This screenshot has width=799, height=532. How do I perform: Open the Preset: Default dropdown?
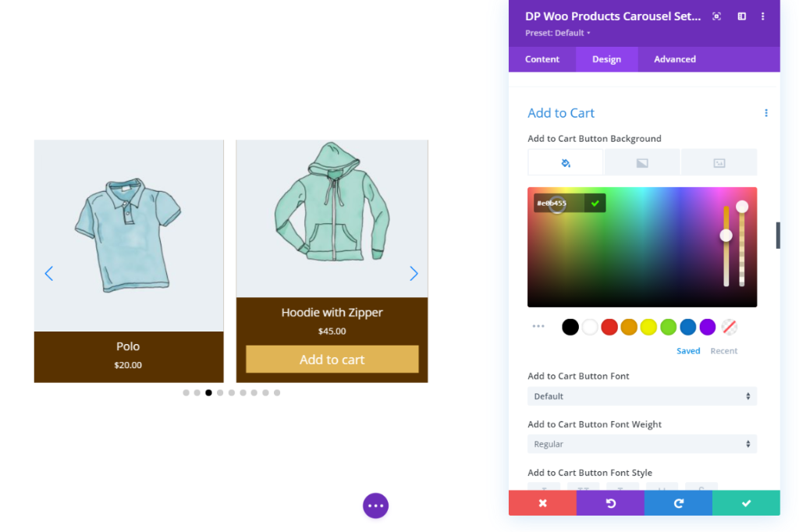tap(557, 33)
